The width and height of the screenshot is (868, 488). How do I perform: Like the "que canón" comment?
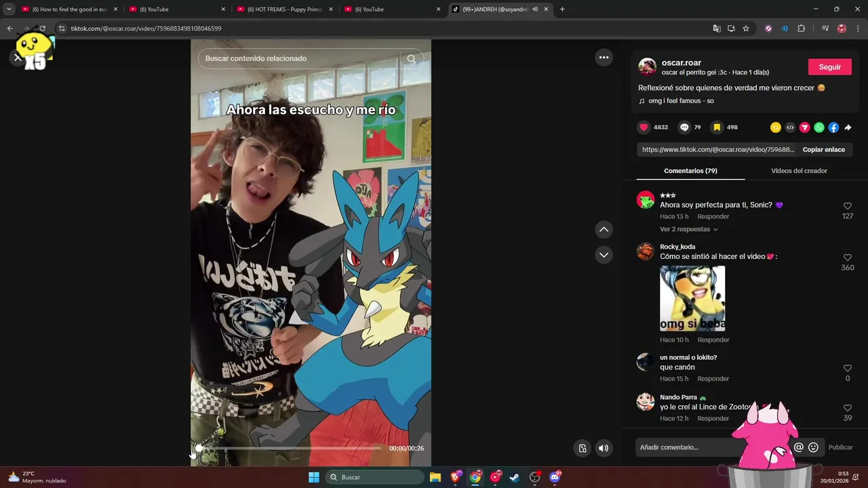(x=847, y=368)
